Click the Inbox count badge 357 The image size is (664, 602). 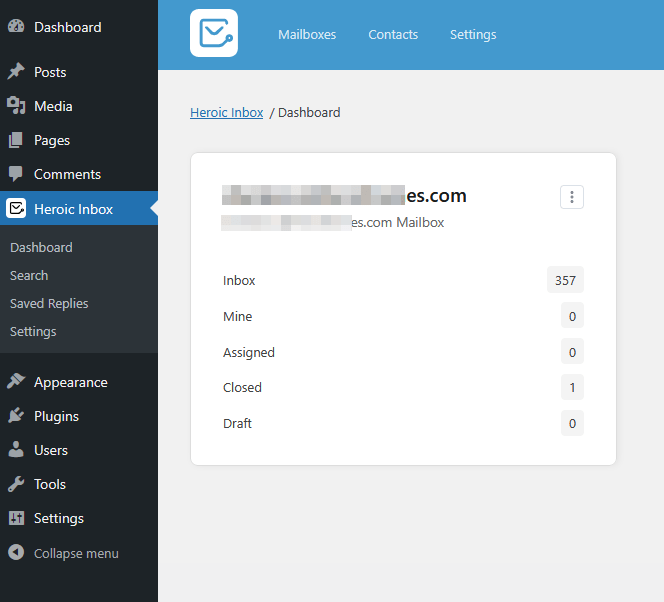(565, 280)
